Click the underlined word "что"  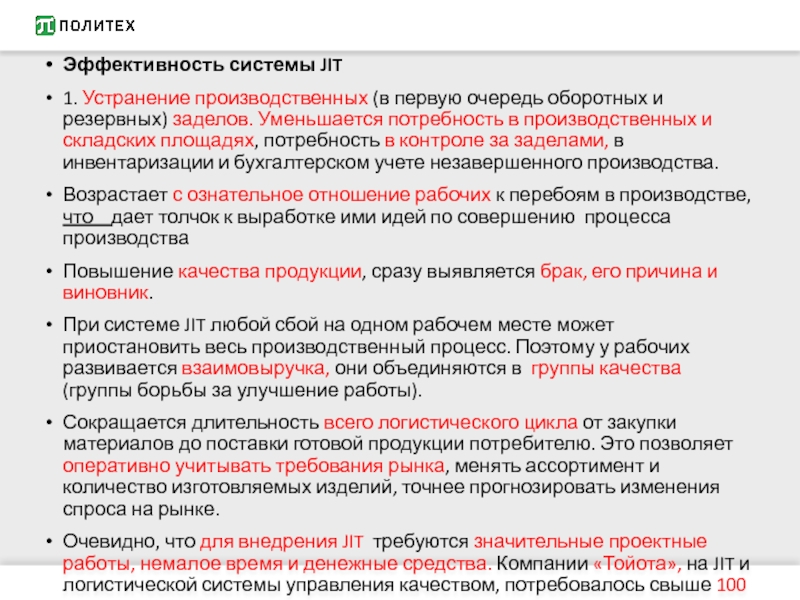click(77, 216)
